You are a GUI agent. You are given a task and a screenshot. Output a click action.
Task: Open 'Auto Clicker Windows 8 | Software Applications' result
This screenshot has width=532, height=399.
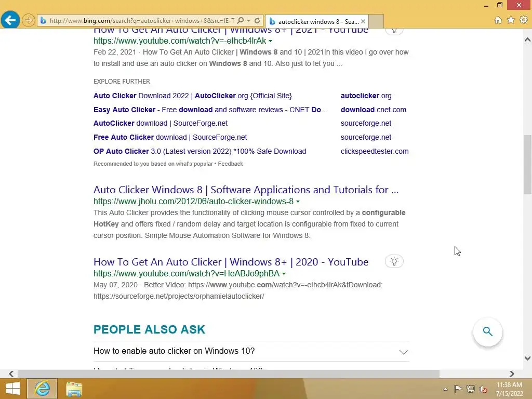pyautogui.click(x=246, y=190)
